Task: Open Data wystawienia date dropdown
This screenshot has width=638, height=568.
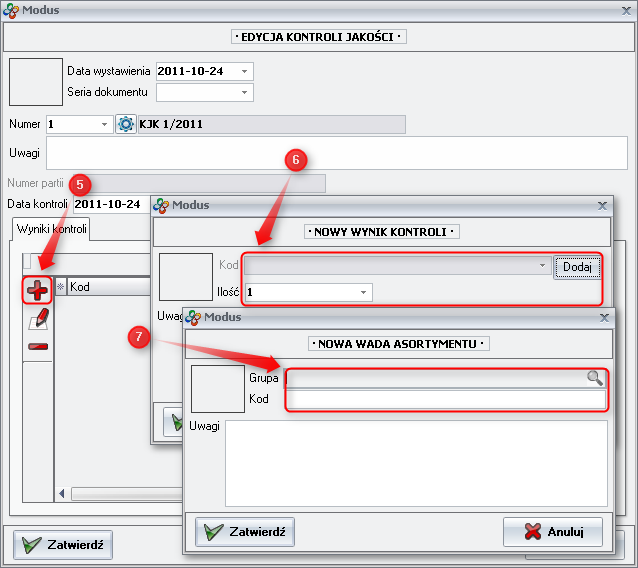Action: pyautogui.click(x=244, y=71)
